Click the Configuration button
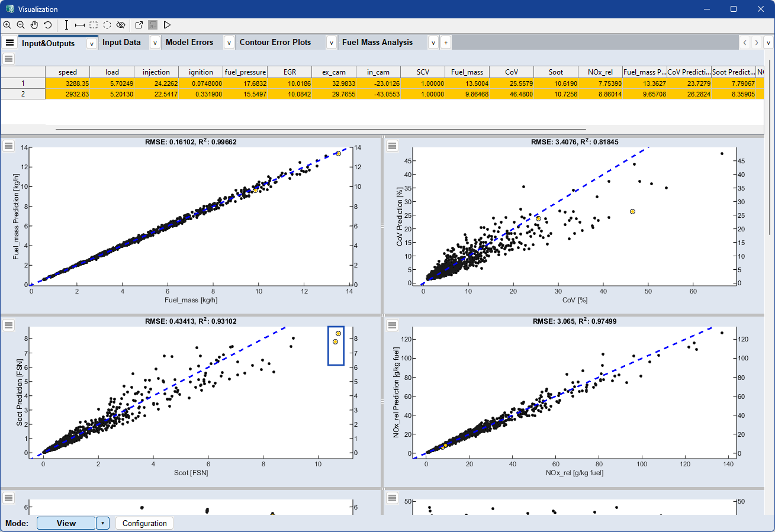This screenshot has height=532, width=775. (144, 523)
